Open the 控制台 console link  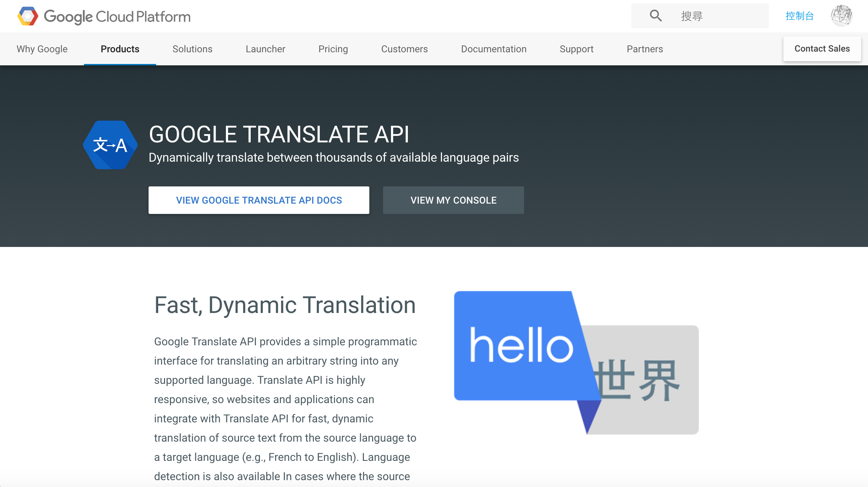pos(800,16)
